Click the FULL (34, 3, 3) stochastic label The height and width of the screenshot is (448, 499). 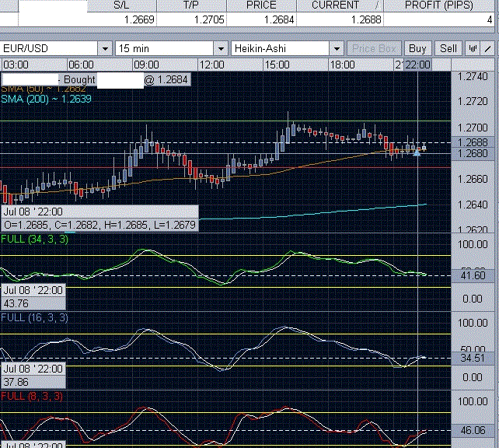[34, 239]
